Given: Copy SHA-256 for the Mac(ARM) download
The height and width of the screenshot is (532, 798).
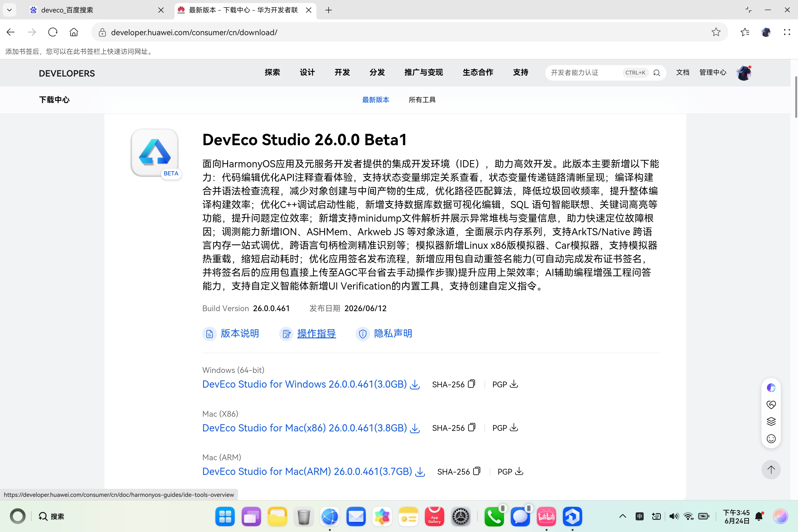Looking at the screenshot, I should tap(477, 471).
